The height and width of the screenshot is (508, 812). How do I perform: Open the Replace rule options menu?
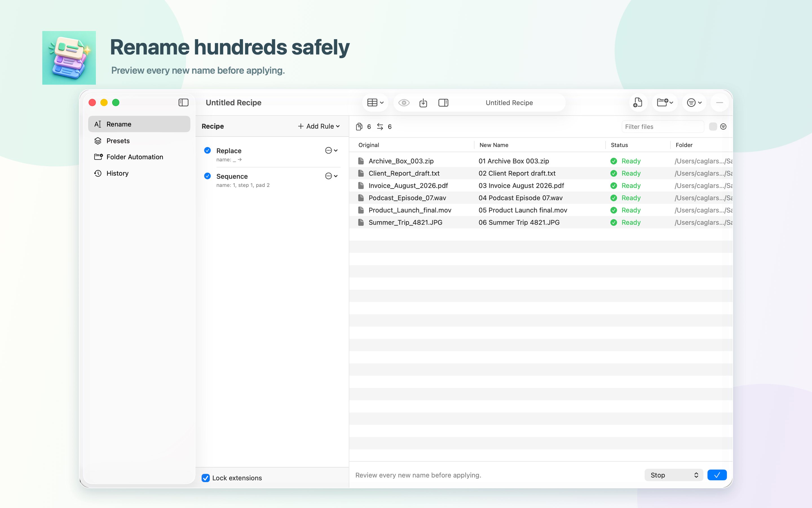(x=331, y=150)
